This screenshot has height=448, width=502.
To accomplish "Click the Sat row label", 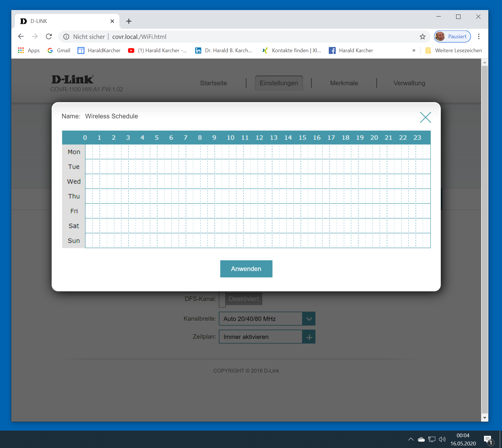I will pyautogui.click(x=74, y=226).
